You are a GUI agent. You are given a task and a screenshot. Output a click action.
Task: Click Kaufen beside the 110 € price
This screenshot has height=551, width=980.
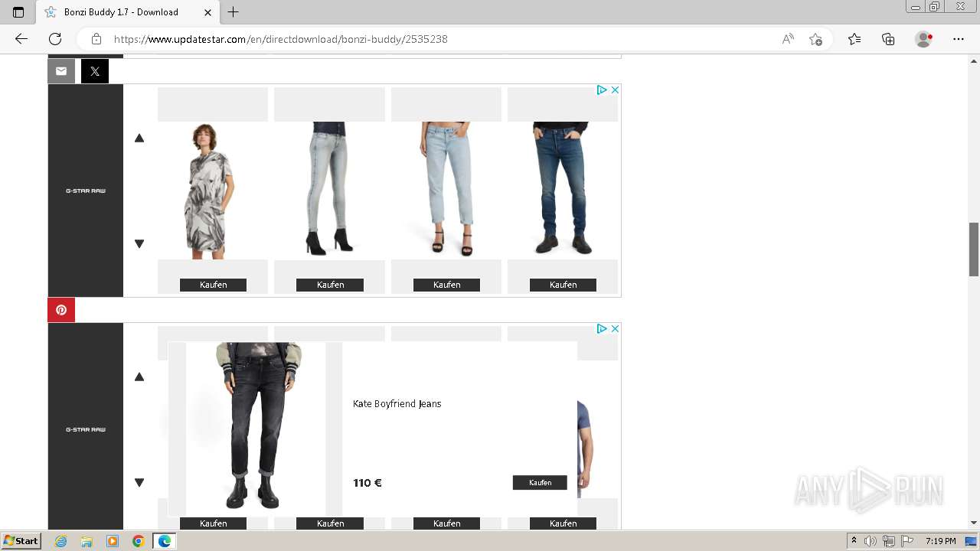(540, 483)
